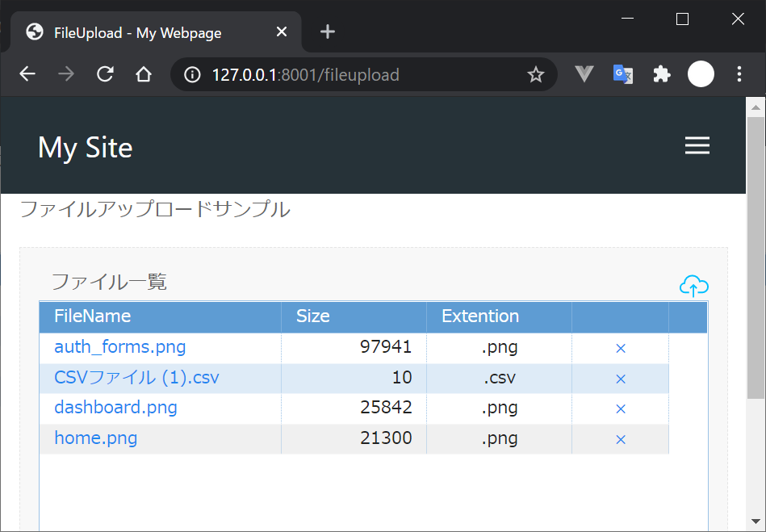Screen dimensions: 766x532
Task: Click the cloud upload icon
Action: (693, 286)
